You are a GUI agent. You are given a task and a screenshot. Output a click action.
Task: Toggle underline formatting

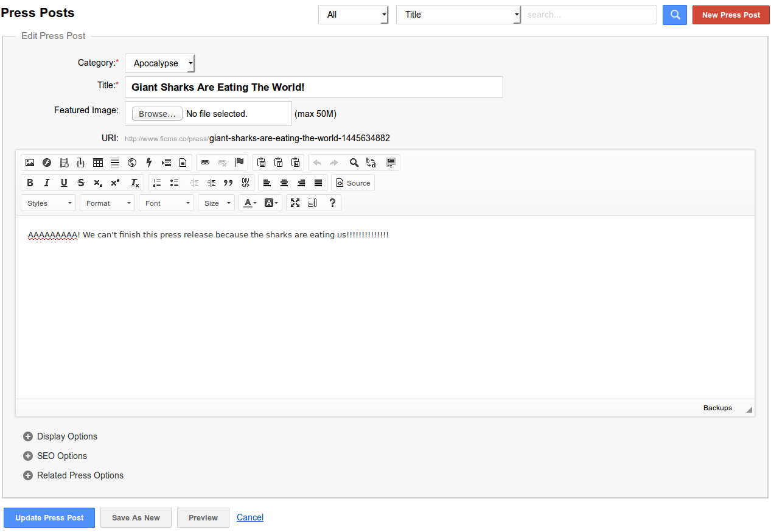64,183
